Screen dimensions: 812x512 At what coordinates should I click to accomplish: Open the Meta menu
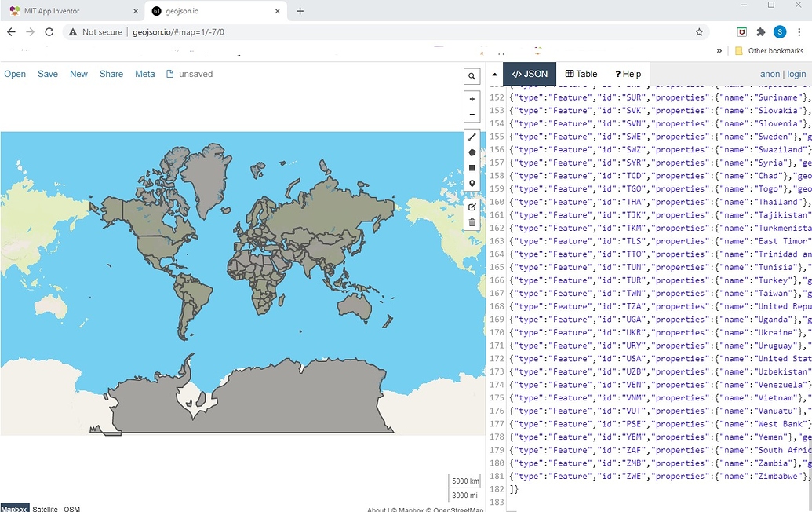[x=144, y=73]
